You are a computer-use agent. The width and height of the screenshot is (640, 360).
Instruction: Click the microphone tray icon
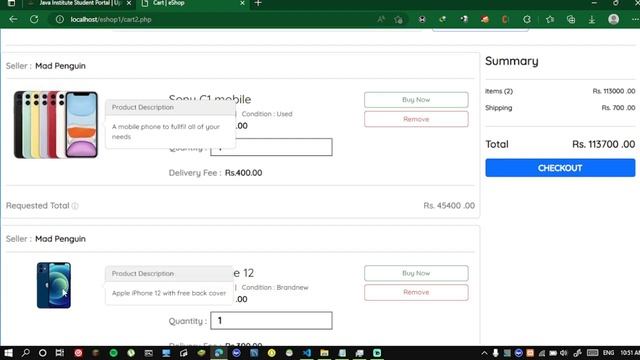(495, 353)
